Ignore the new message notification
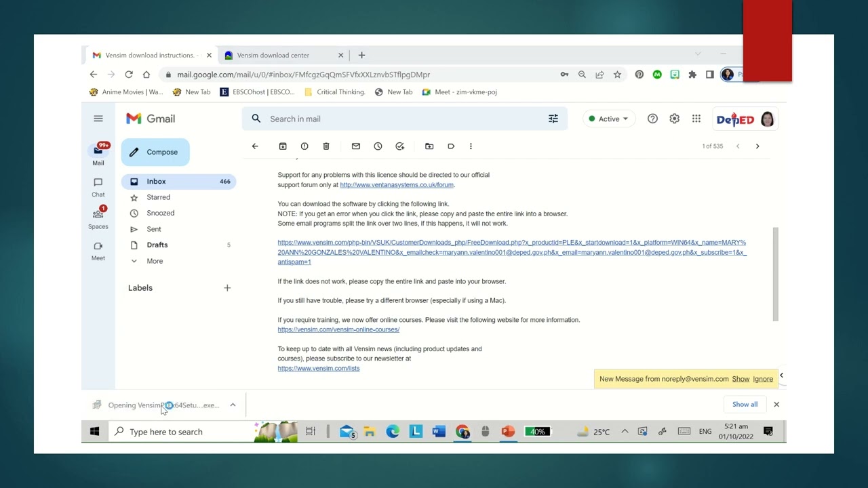This screenshot has height=488, width=868. tap(763, 379)
